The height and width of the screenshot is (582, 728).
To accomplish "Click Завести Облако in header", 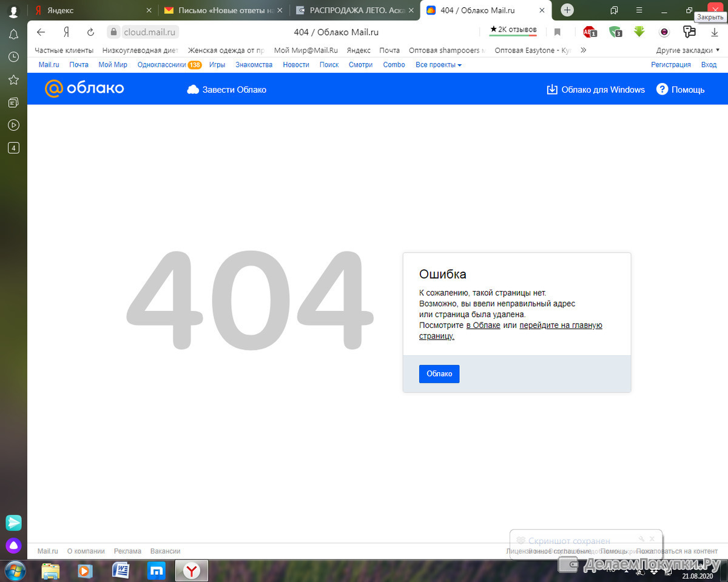I will (227, 90).
